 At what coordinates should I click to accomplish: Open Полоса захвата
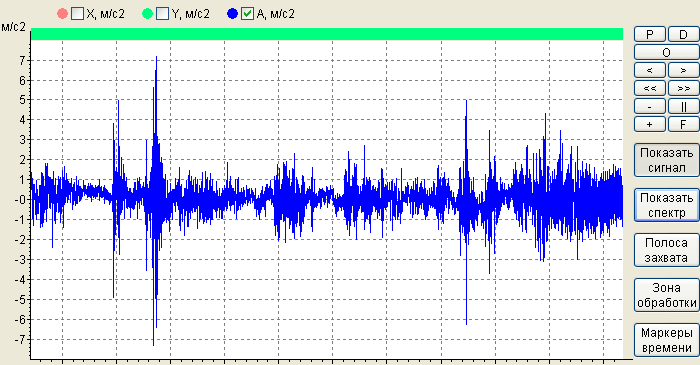pyautogui.click(x=667, y=250)
